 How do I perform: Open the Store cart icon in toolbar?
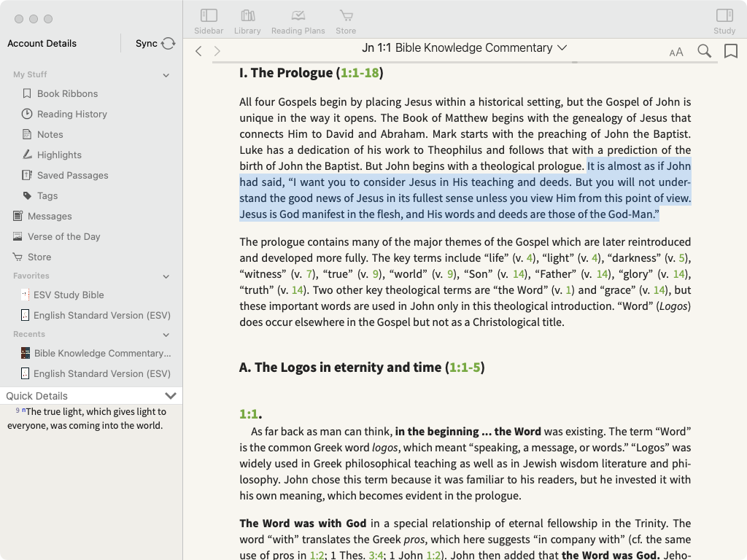click(x=346, y=21)
